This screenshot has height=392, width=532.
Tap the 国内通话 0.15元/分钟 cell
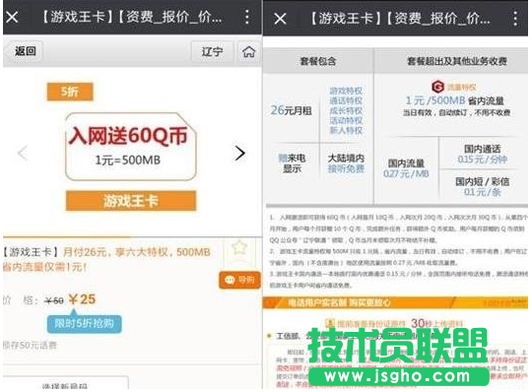tap(482, 154)
